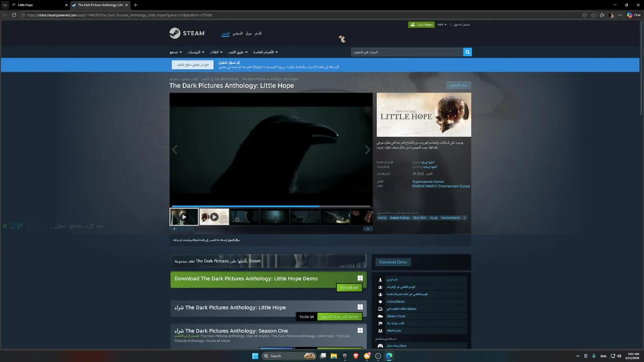Screen dimensions: 644x362
Task: Click the Little Hope capsule header image
Action: [x=424, y=115]
